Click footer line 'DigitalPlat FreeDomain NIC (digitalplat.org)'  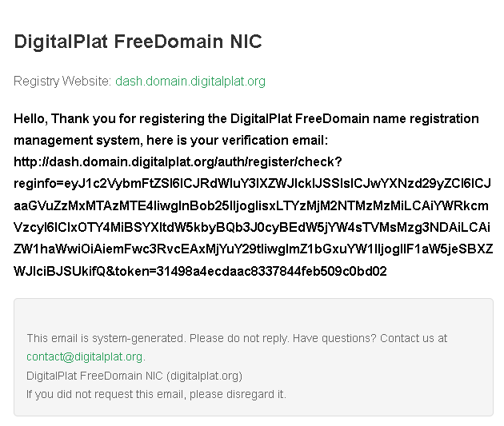point(134,376)
